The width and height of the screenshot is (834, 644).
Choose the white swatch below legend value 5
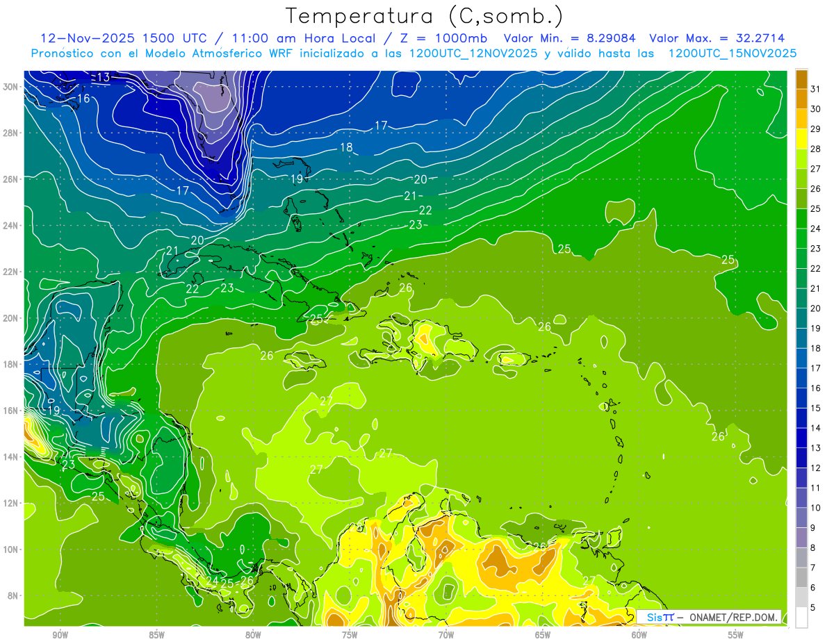(x=801, y=618)
